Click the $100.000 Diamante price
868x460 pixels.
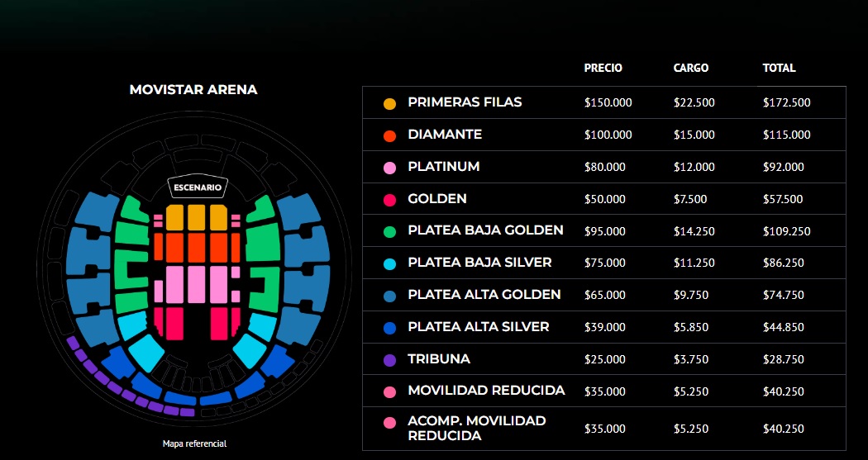608,135
